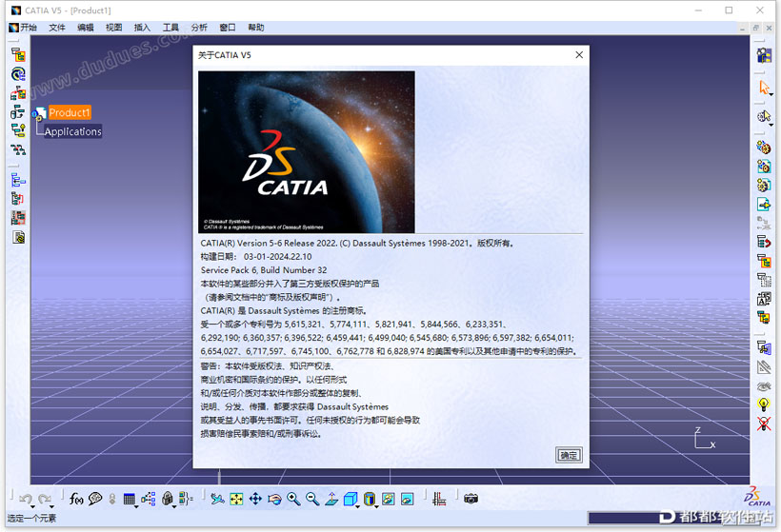This screenshot has width=781, height=532.
Task: Click the CATIA splash image in dialog
Action: click(x=307, y=151)
